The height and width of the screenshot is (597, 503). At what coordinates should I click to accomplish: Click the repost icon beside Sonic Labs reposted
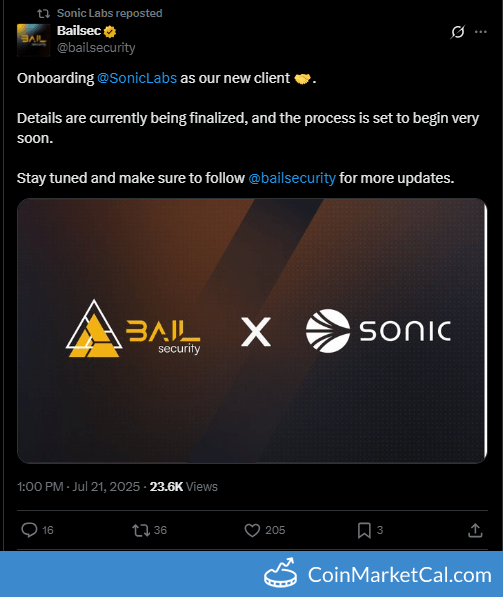pyautogui.click(x=43, y=14)
